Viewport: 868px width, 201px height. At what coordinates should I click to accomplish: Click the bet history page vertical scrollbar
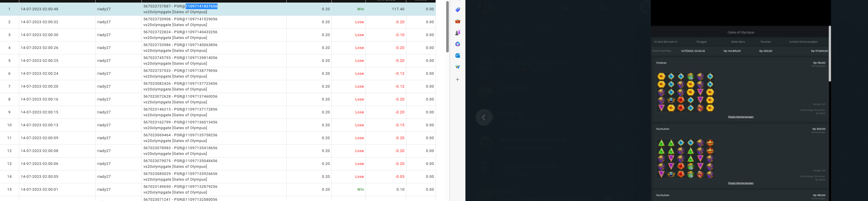447,27
